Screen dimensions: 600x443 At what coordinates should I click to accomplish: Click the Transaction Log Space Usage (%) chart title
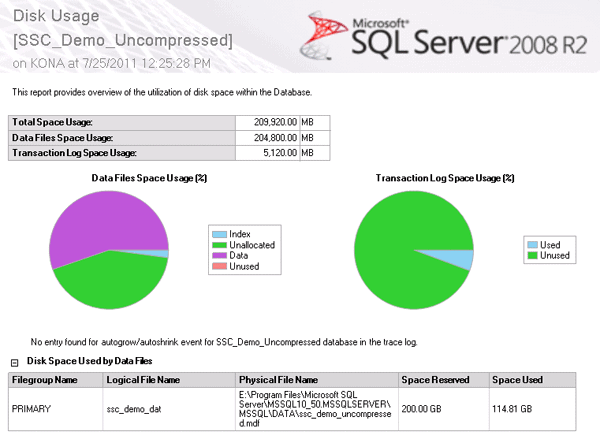click(x=445, y=178)
